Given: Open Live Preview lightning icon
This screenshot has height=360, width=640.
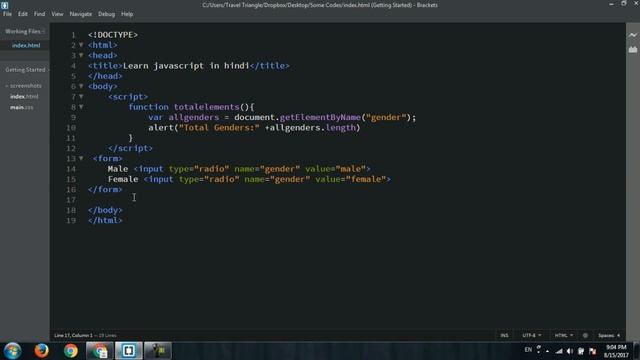Looking at the screenshot, I should tap(632, 35).
